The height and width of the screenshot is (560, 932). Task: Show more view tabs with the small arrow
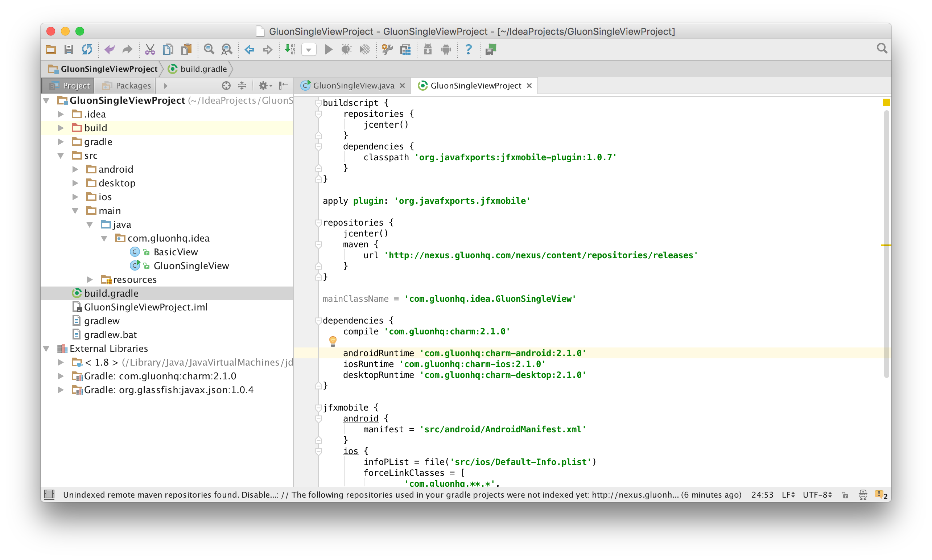[165, 86]
